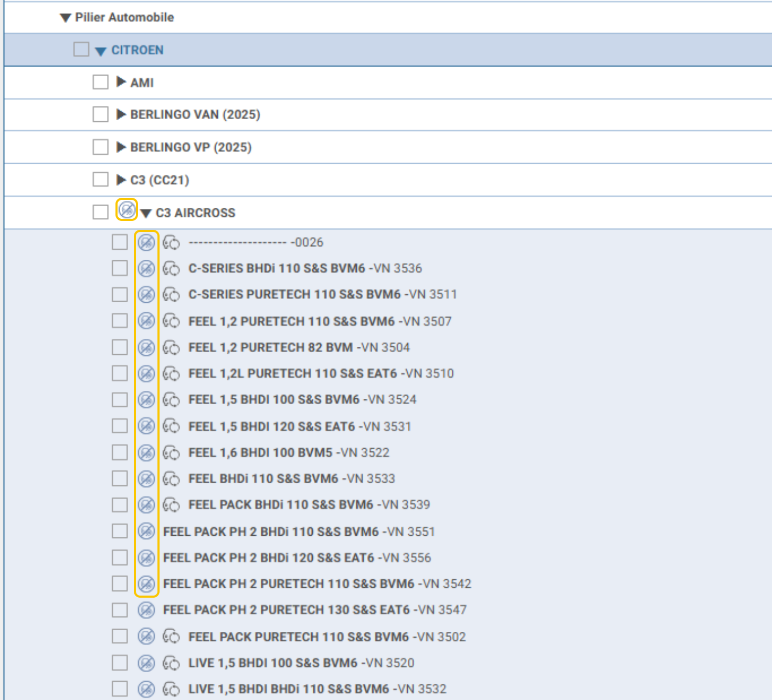
Task: Click the text FEEL PACK PH 2 BHDi 120 S&S EAT6 -VN 3556
Action: (297, 557)
